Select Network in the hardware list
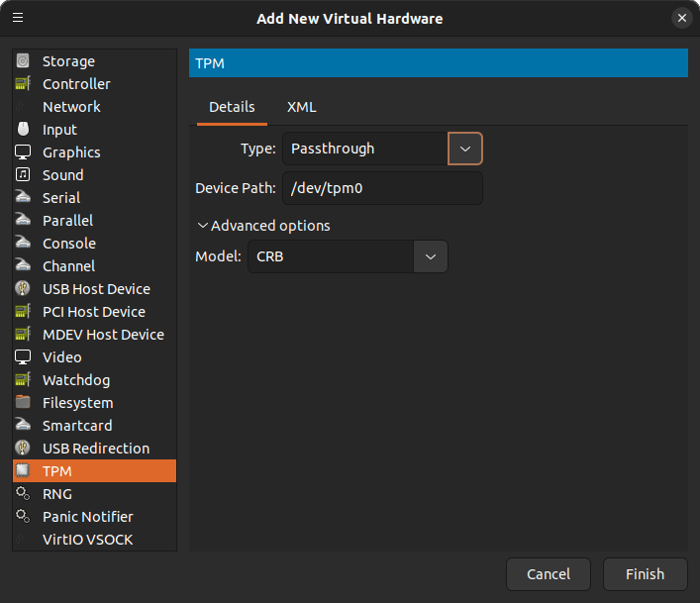The width and height of the screenshot is (700, 603). pos(71,107)
